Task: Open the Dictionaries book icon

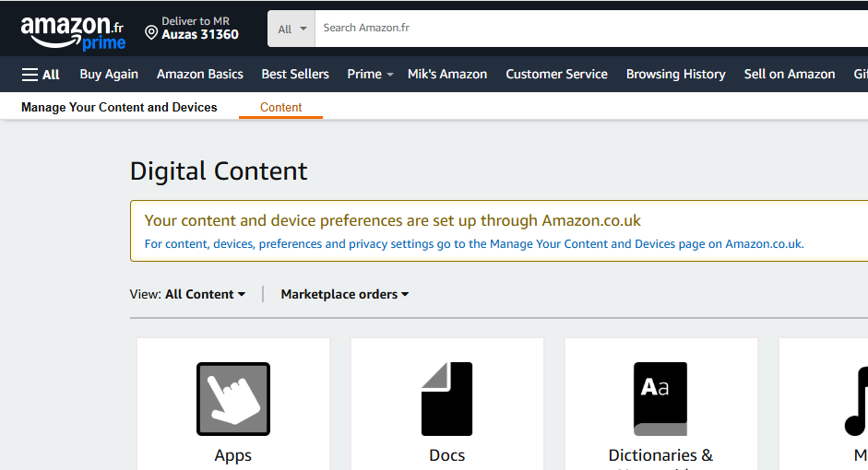Action: click(660, 399)
